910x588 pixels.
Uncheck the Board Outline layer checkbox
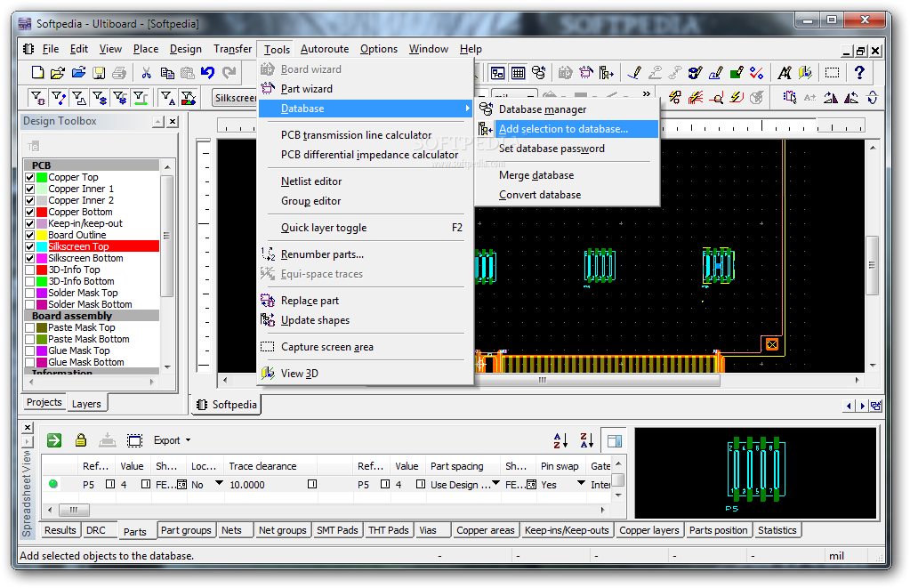29,235
